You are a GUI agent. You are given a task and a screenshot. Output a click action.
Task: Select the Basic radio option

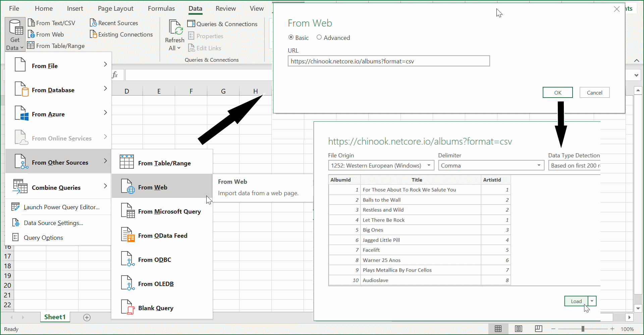point(291,37)
